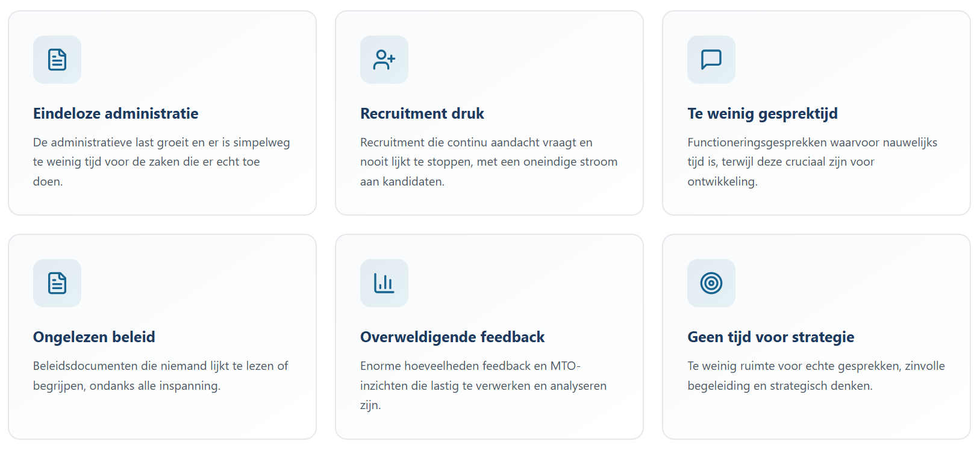Screen dimensions: 980x453
Task: Click the target icon above Geen tijd voor strategie
Action: click(711, 283)
